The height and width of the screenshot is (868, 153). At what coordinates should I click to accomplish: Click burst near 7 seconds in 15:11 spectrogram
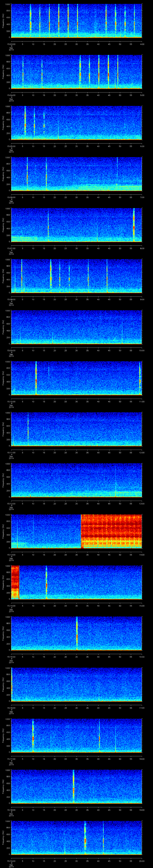pyautogui.click(x=28, y=429)
